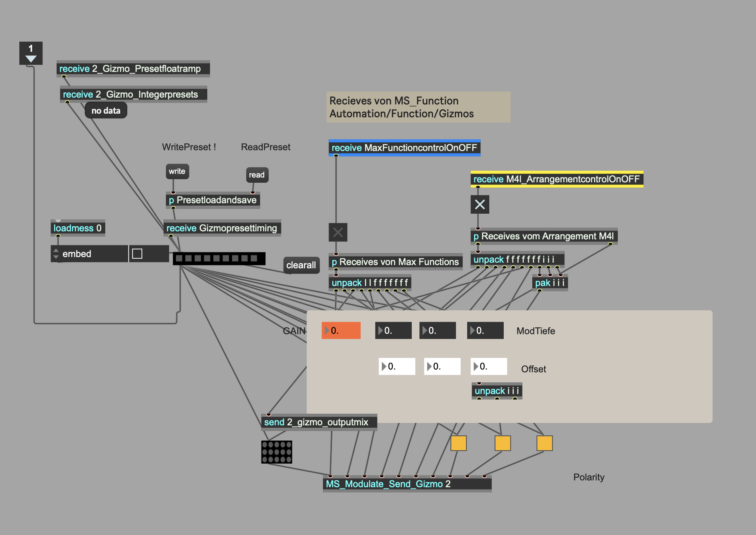
Task: Click the Polarity label
Action: point(589,477)
